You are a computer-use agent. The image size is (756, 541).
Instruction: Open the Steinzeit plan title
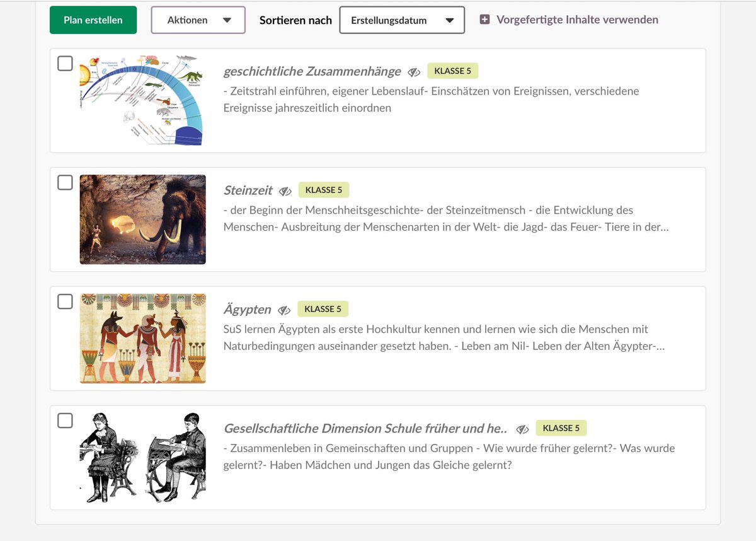pyautogui.click(x=248, y=190)
